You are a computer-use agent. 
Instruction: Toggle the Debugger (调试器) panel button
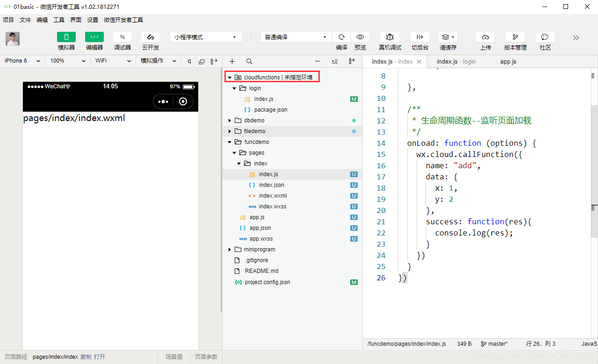[x=122, y=37]
